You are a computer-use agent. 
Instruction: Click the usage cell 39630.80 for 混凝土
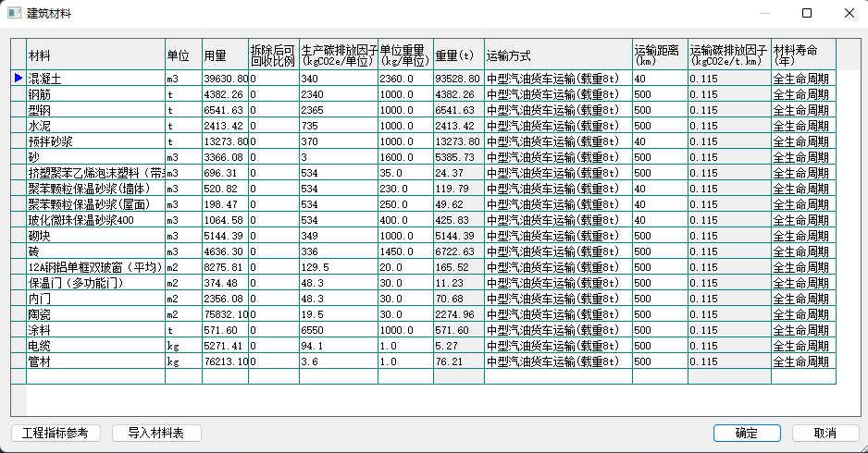[x=225, y=80]
